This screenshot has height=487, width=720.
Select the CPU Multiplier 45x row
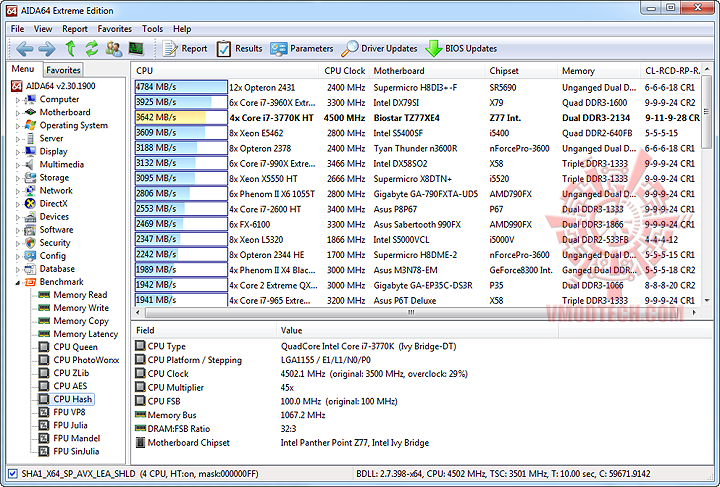[x=422, y=387]
